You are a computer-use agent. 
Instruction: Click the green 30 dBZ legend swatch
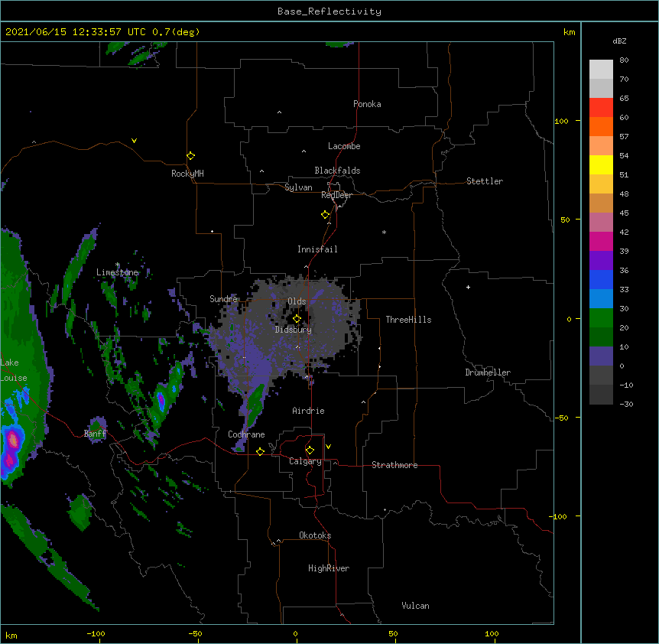pyautogui.click(x=601, y=318)
